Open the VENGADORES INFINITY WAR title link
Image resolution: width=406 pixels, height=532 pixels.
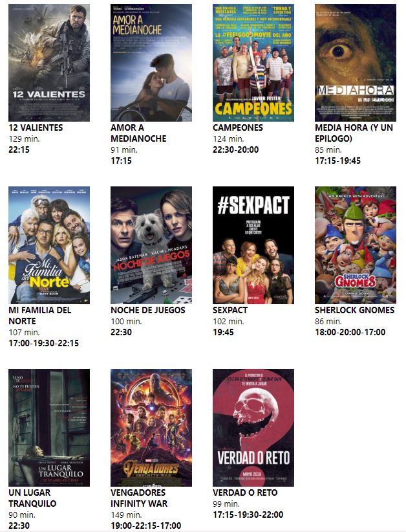139,498
